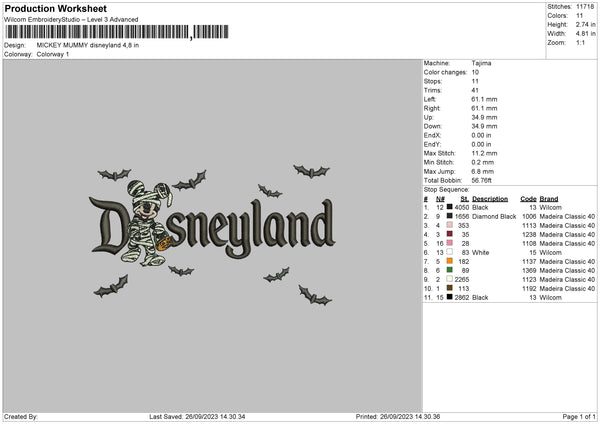This screenshot has height=424, width=600.
Task: Click the Code column header
Action: coord(528,199)
